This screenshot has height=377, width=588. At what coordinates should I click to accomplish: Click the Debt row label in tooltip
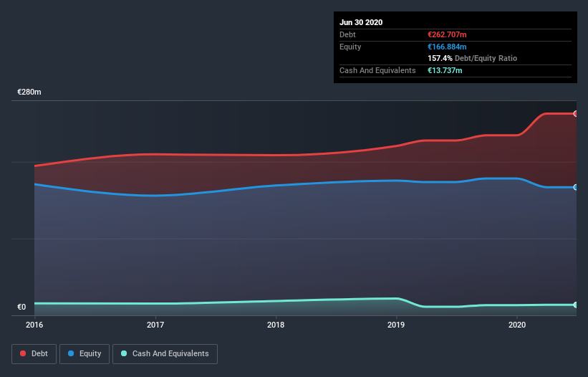coord(347,34)
